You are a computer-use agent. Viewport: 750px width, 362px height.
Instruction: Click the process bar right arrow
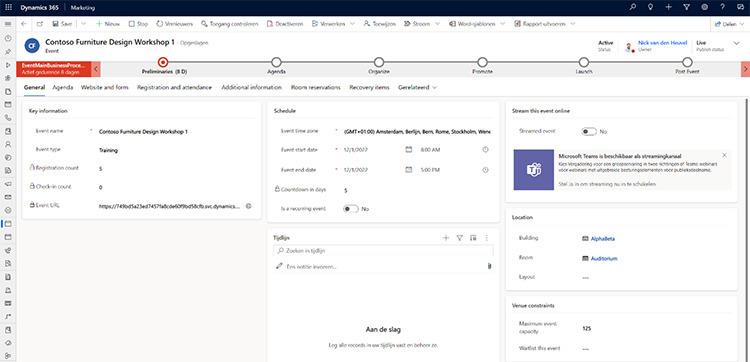click(745, 69)
